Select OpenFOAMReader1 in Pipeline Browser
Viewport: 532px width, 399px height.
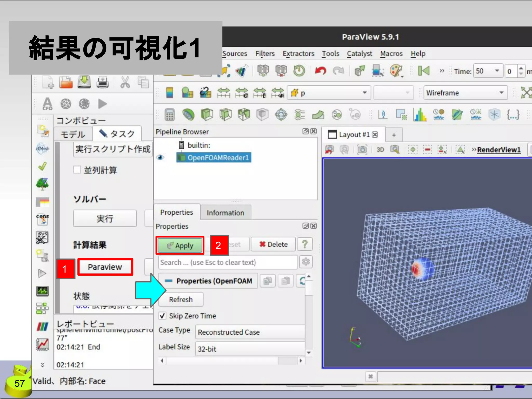pos(214,157)
